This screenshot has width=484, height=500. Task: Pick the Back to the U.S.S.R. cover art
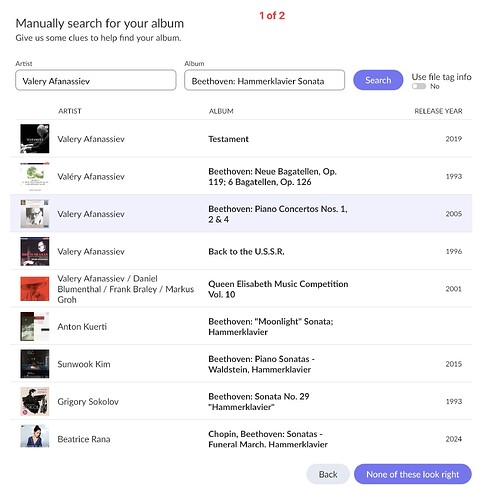tap(35, 251)
